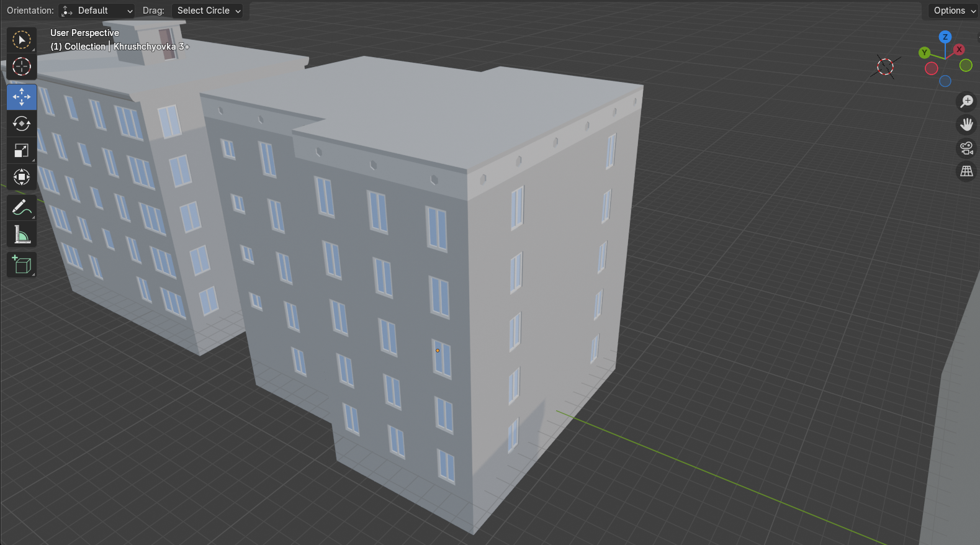Click the Zoom view icon

click(x=966, y=101)
